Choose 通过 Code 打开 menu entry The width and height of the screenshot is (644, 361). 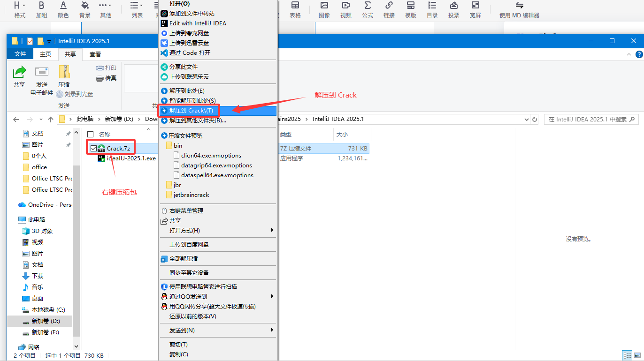point(218,53)
